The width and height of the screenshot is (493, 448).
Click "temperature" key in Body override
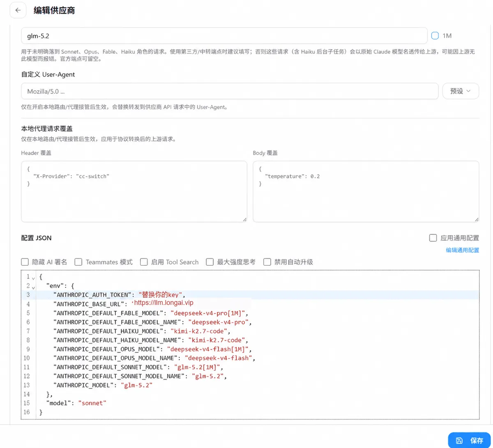284,176
